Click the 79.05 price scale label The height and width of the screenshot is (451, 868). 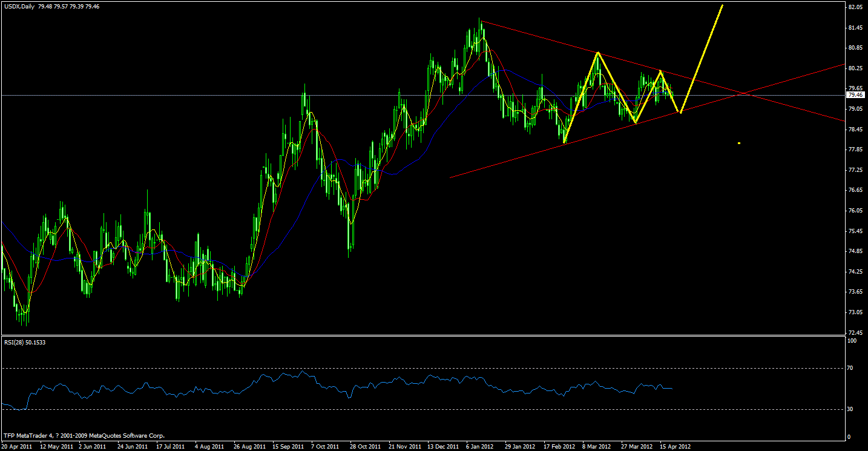point(856,109)
